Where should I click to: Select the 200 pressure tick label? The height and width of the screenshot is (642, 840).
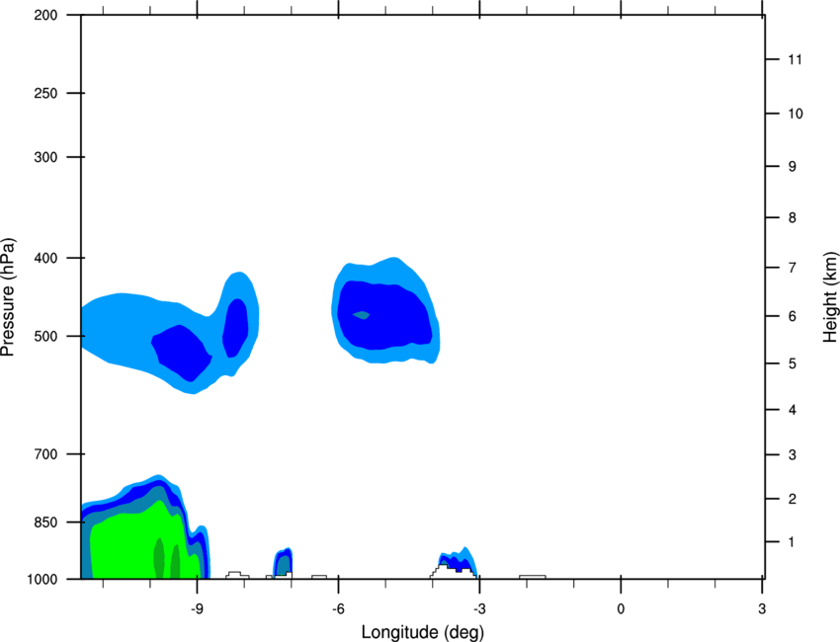(45, 15)
